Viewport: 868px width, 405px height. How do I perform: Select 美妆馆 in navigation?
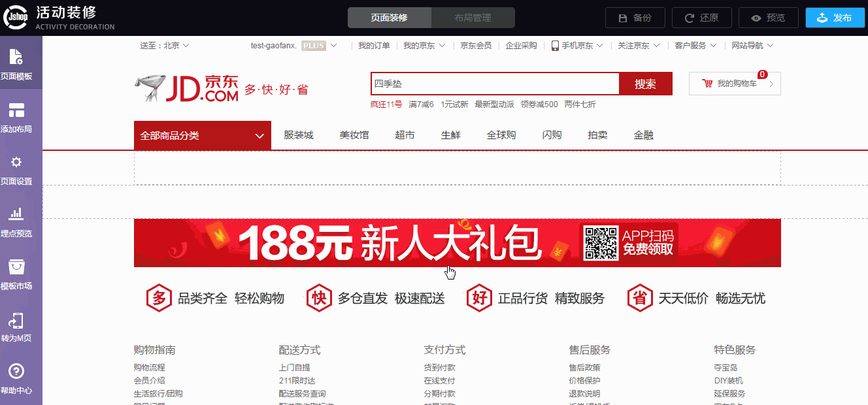pos(354,135)
